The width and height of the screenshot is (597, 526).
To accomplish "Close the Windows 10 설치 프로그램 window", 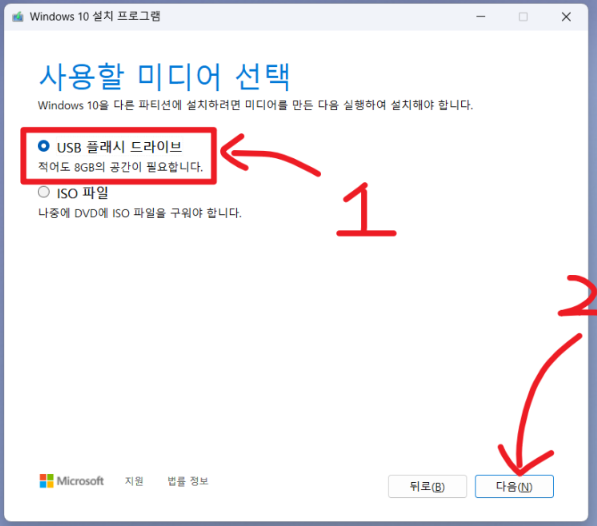I will click(x=566, y=17).
